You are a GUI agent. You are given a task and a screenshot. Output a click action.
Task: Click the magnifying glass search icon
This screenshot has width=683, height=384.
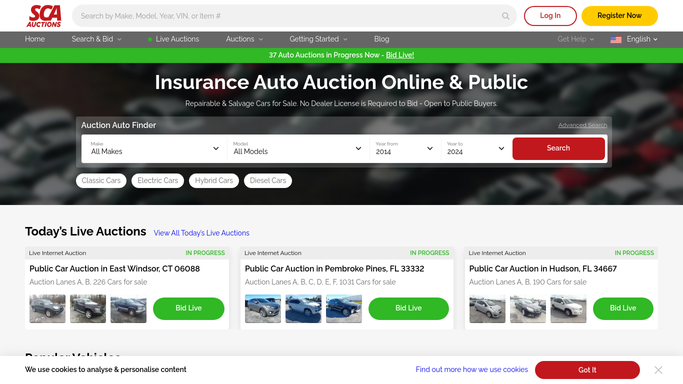[505, 16]
